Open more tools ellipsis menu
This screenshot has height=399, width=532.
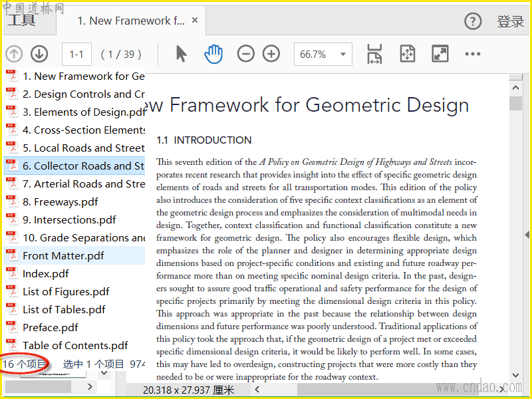coord(472,55)
